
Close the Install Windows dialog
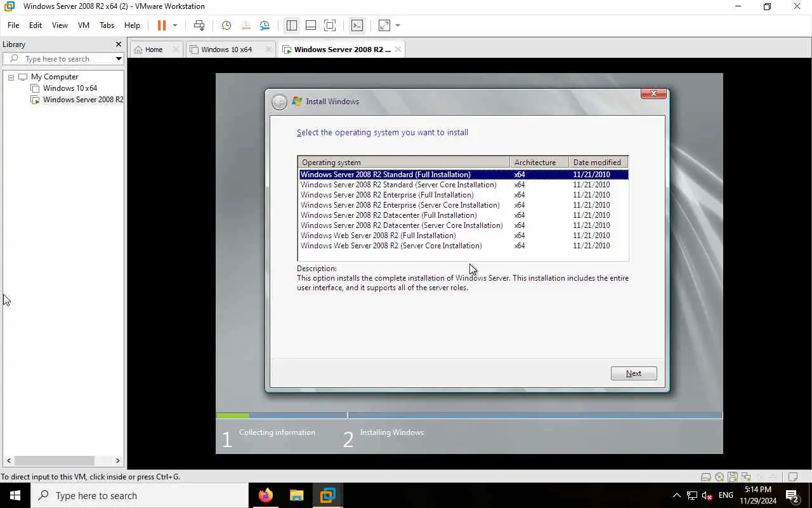[x=653, y=94]
